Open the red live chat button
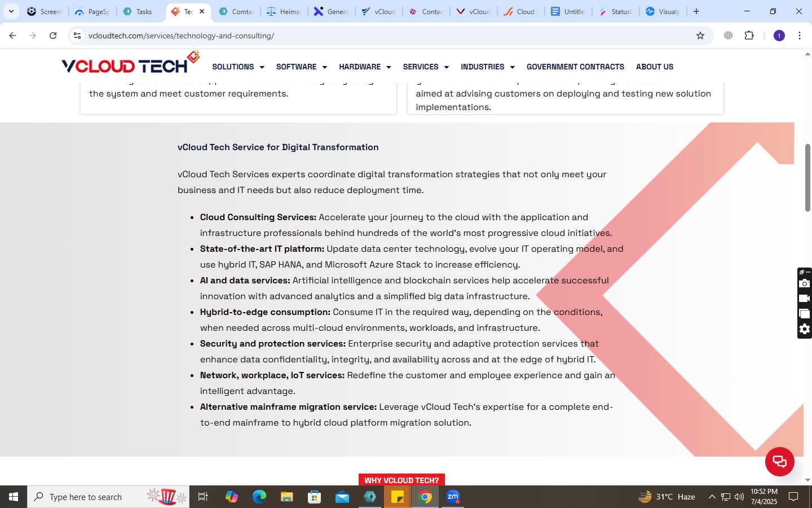This screenshot has width=812, height=508. click(x=779, y=461)
